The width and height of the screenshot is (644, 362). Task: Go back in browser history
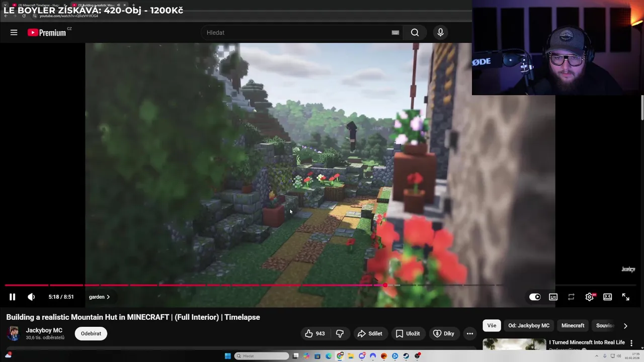point(6,16)
